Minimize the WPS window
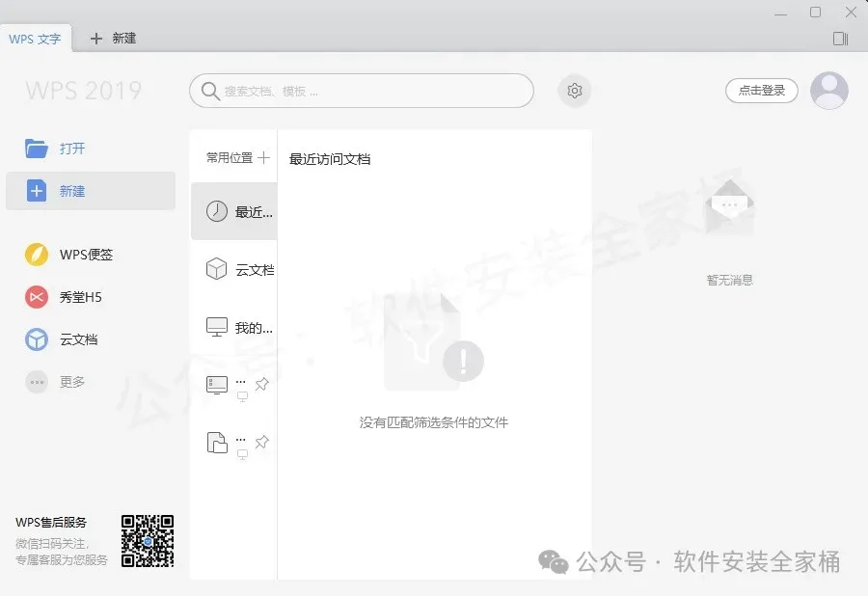Image resolution: width=868 pixels, height=596 pixels. [x=780, y=14]
